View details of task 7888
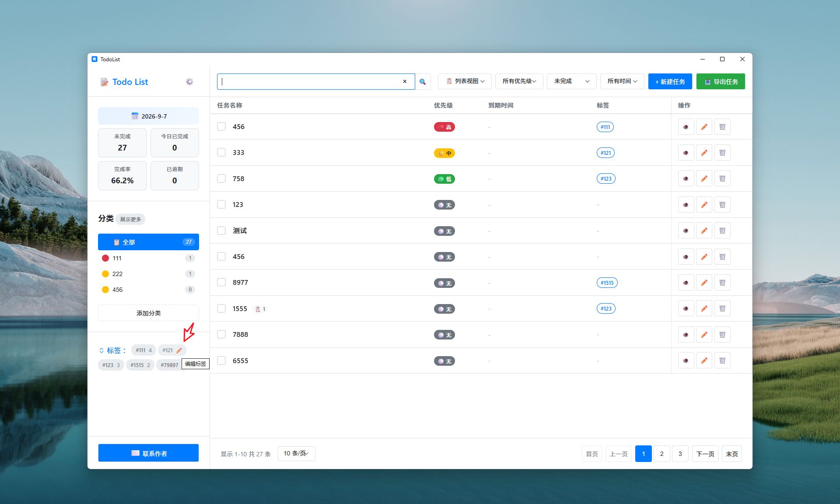The height and width of the screenshot is (504, 840). (x=686, y=335)
